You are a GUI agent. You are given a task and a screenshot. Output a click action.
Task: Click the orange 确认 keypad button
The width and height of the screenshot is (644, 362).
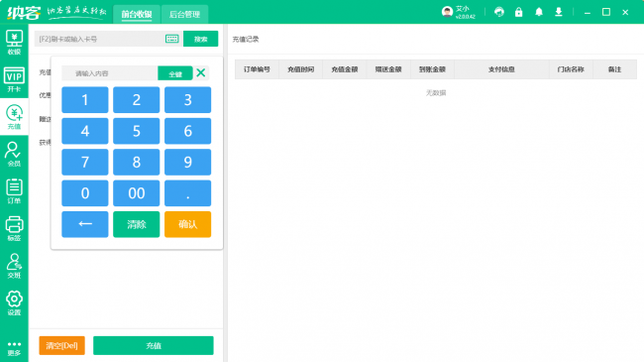[x=187, y=224]
